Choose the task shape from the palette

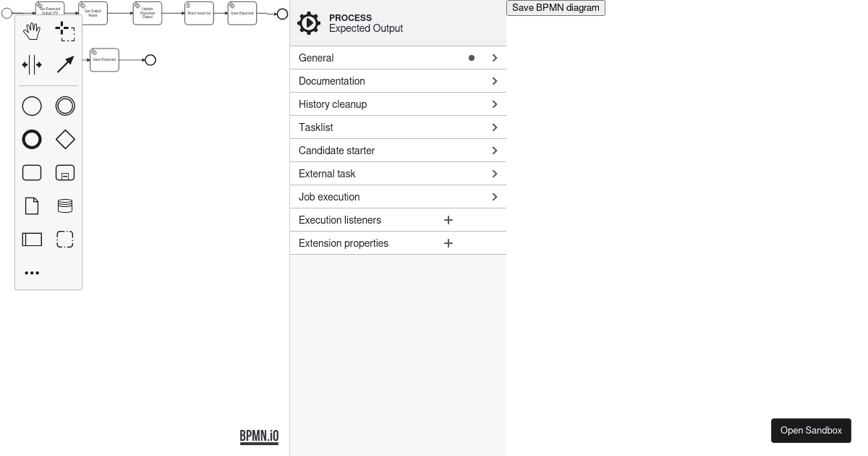tap(32, 172)
